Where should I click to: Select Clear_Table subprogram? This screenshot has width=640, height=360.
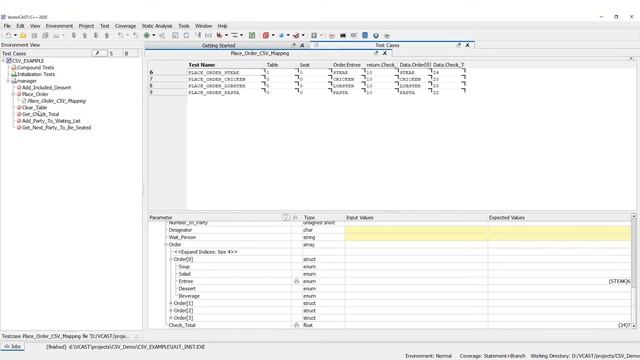coord(34,107)
